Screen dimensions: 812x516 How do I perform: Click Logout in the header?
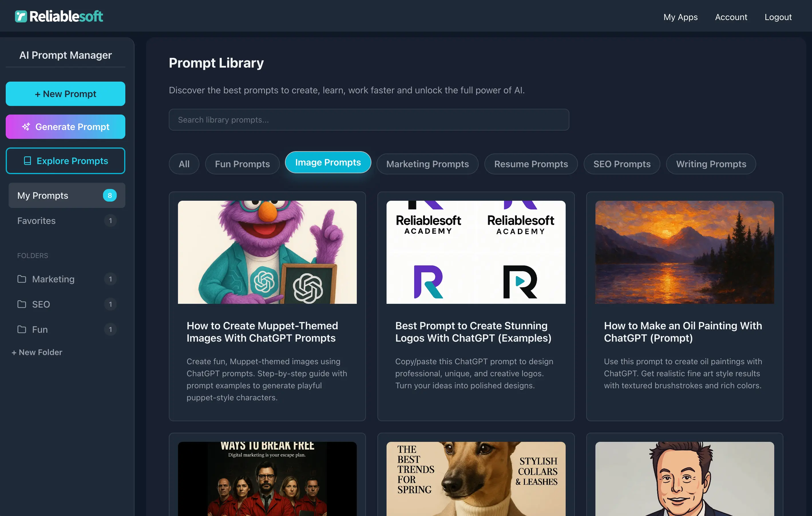[x=778, y=17]
